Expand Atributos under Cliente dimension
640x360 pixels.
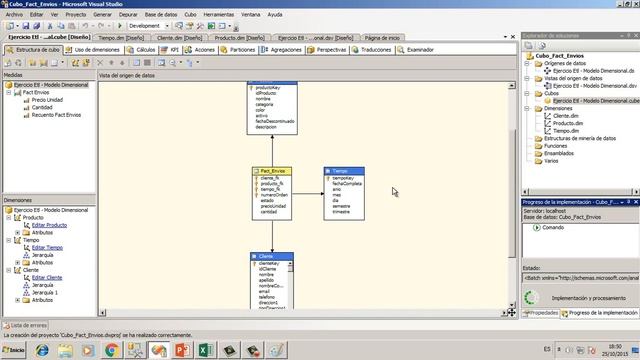(18, 300)
